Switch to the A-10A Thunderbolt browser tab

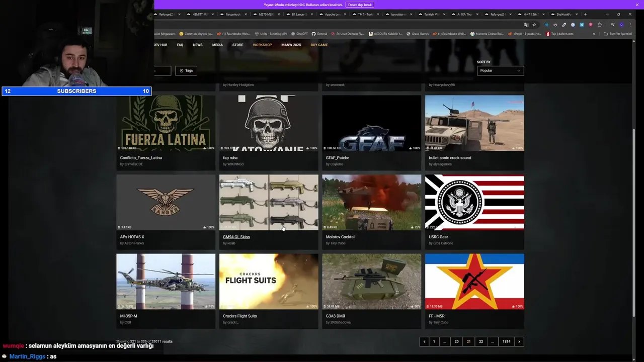tap(463, 14)
